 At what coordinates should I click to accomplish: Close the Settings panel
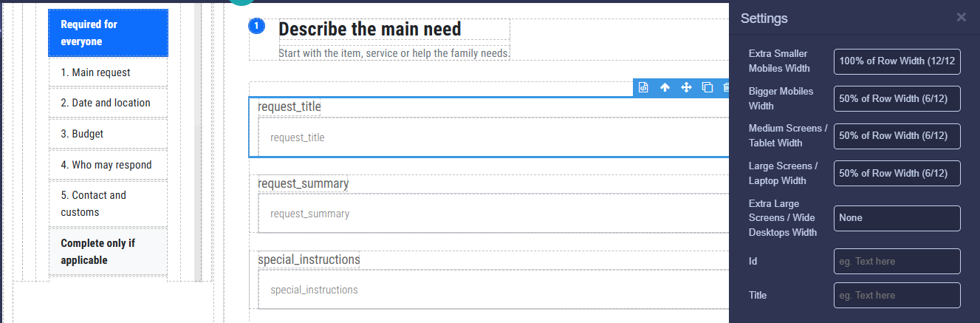(x=961, y=17)
